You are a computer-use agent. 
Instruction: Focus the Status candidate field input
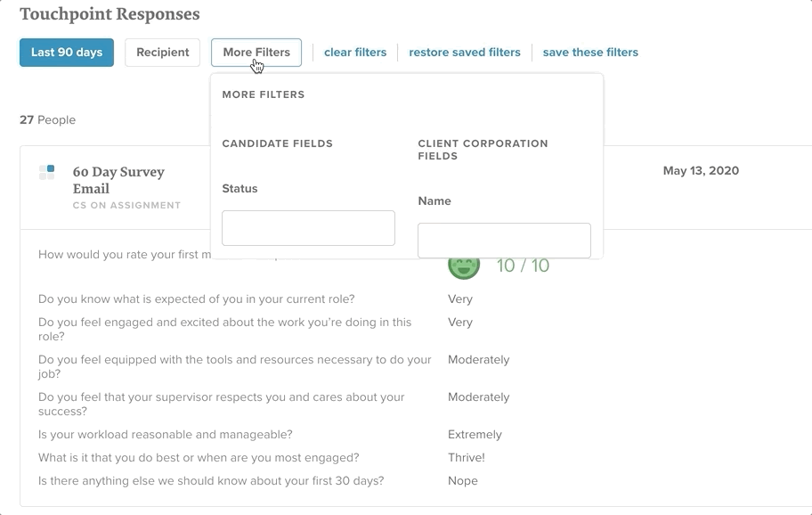click(x=308, y=228)
